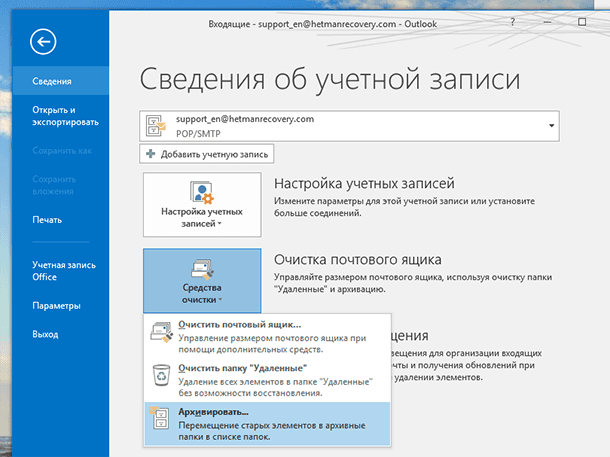Select Очистить папку "Удаленные" menu item
The image size is (610, 457).
point(267,380)
